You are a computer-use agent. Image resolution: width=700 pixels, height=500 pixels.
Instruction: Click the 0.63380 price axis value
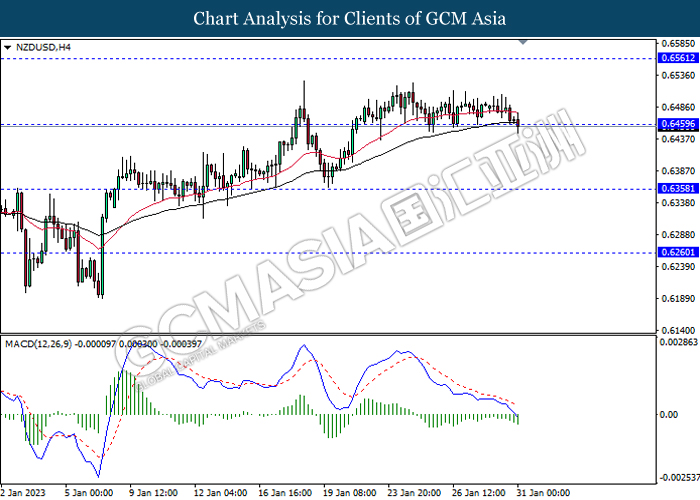(679, 203)
